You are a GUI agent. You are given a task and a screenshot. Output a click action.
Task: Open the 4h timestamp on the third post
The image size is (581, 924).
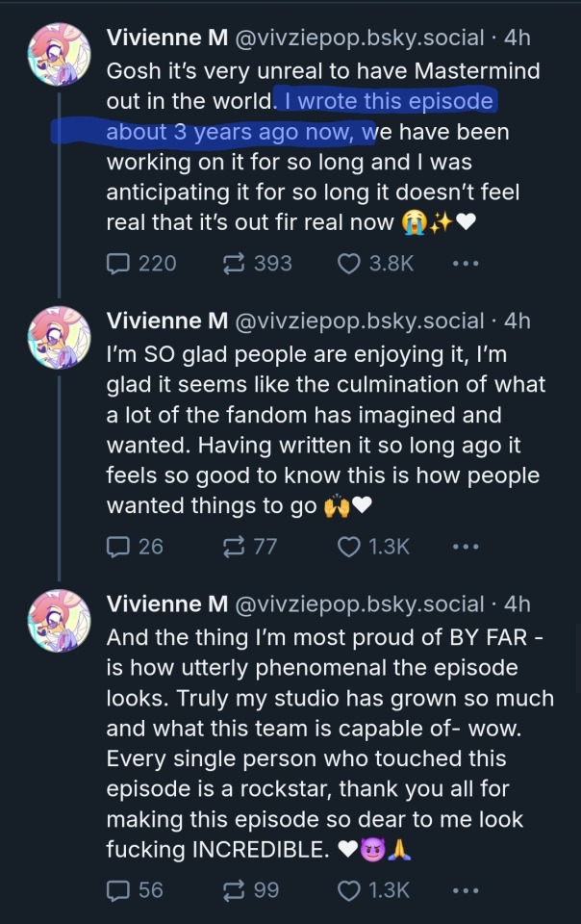pos(517,603)
